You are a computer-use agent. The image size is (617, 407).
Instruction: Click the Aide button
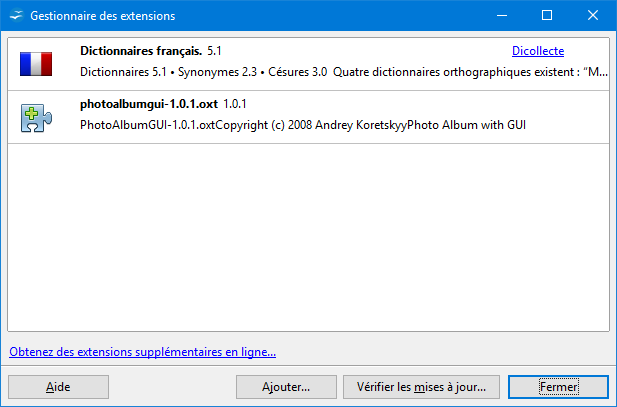point(58,387)
